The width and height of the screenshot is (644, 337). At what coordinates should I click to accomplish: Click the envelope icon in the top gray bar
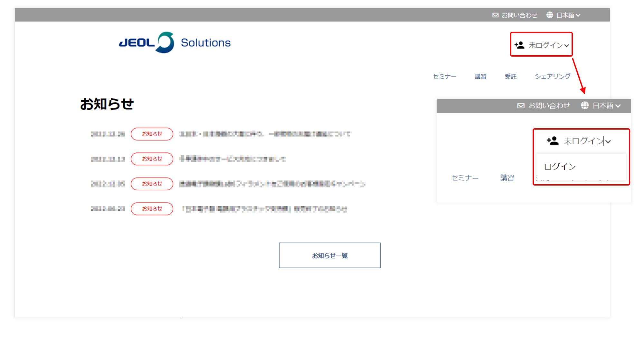(x=495, y=15)
